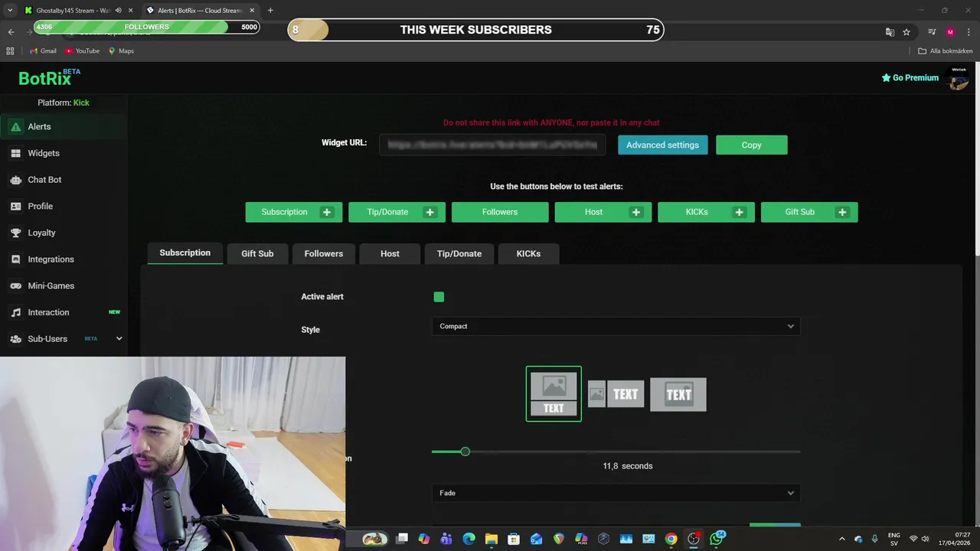Screen dimensions: 980x551
Task: Click the blurred Widget URL field
Action: [492, 145]
